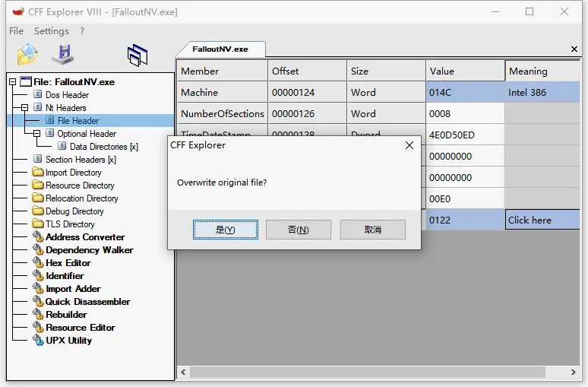This screenshot has width=588, height=387.
Task: Select the Optional Header page icon
Action: [x=49, y=133]
